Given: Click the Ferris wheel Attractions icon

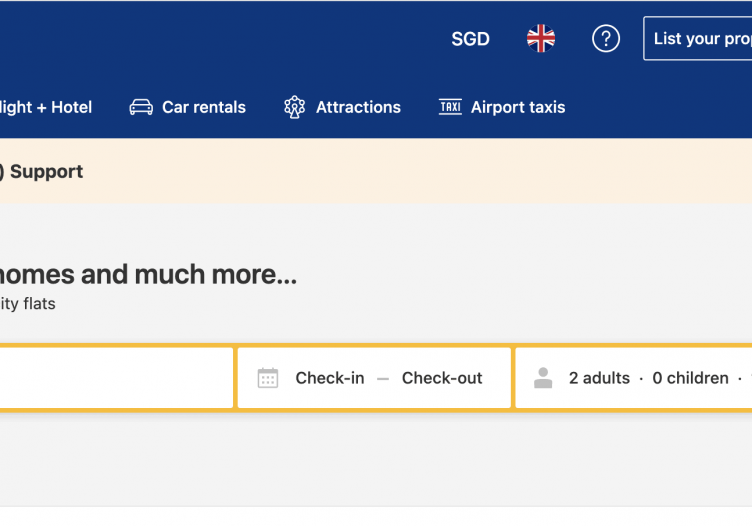Looking at the screenshot, I should pos(294,107).
